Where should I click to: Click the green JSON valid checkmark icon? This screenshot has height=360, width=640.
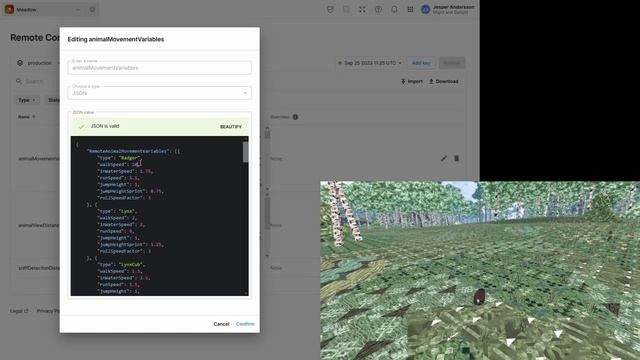click(x=81, y=127)
